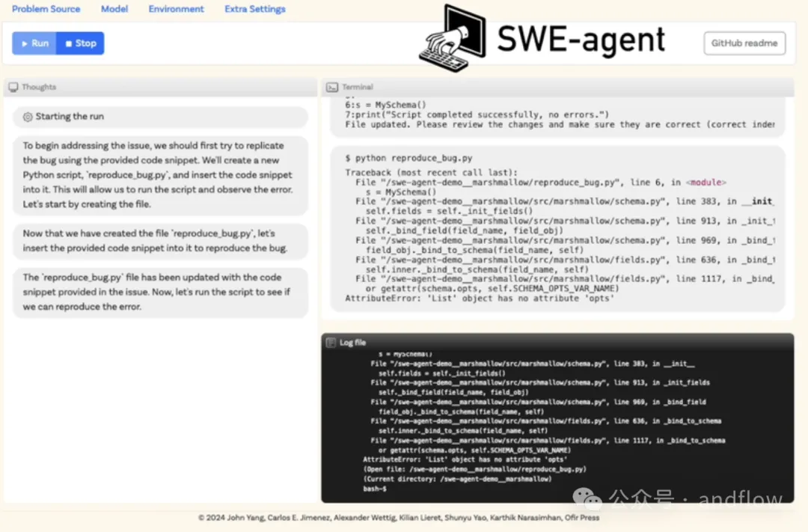Viewport: 808px width, 532px height.
Task: Select the 'Starting the run' thought
Action: click(160, 117)
